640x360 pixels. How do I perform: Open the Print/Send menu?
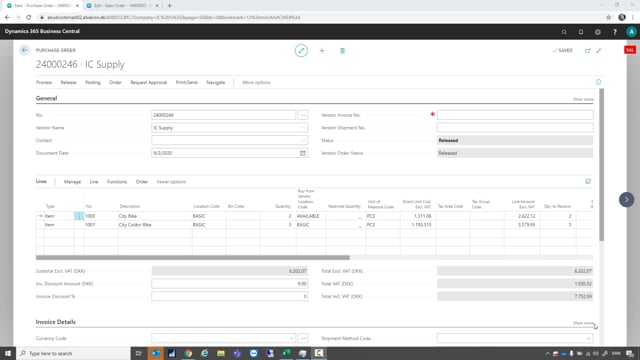point(187,82)
